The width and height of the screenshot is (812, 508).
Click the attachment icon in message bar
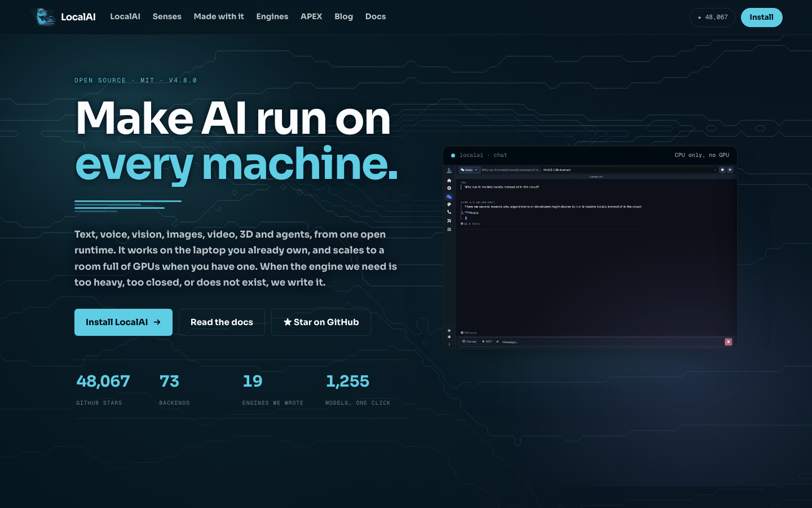coord(497,341)
